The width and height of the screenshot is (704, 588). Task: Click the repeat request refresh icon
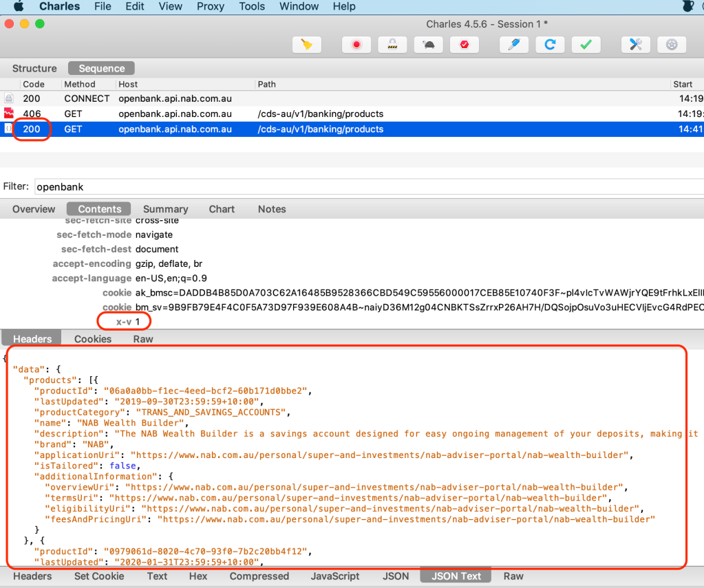(549, 45)
